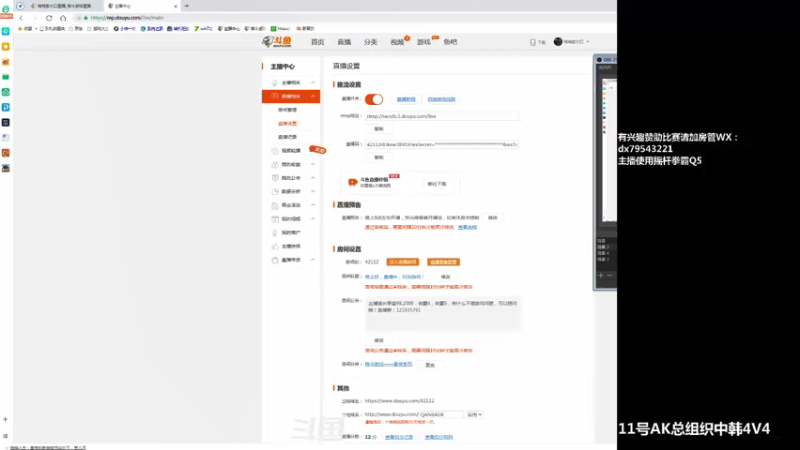
Task: Click the 直播 nav item
Action: 344,42
